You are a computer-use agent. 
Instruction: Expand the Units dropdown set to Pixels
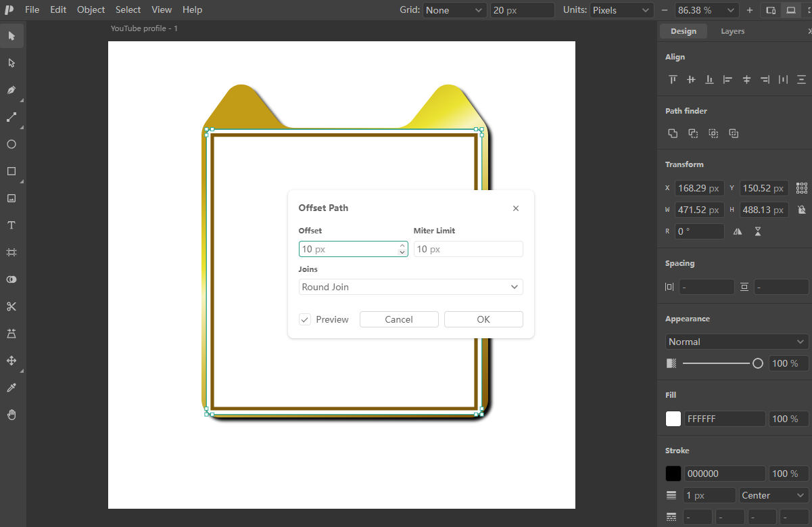tap(621, 10)
